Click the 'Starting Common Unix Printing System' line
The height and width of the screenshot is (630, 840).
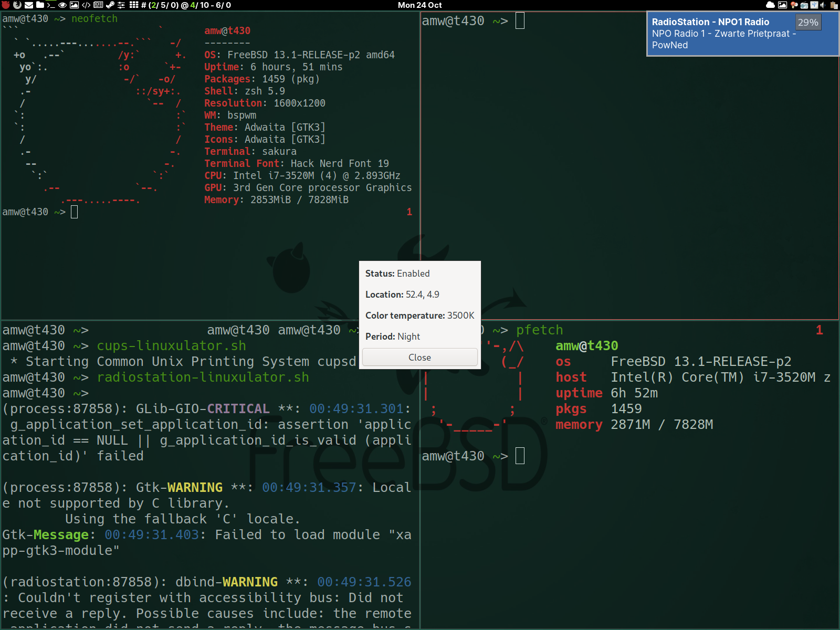[x=183, y=361]
